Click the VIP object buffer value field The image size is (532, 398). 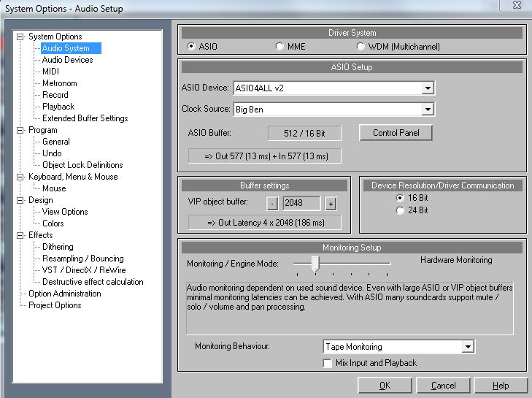tap(301, 203)
